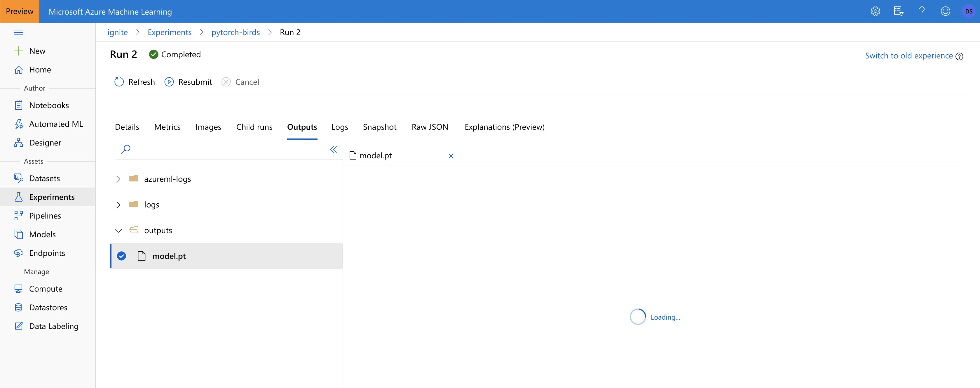Click the Resubmit button

[x=188, y=82]
